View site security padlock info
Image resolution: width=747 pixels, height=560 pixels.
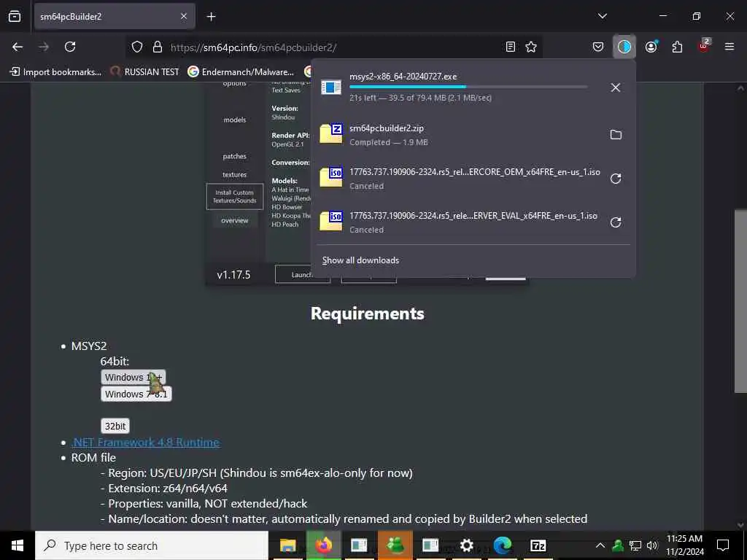coord(158,47)
